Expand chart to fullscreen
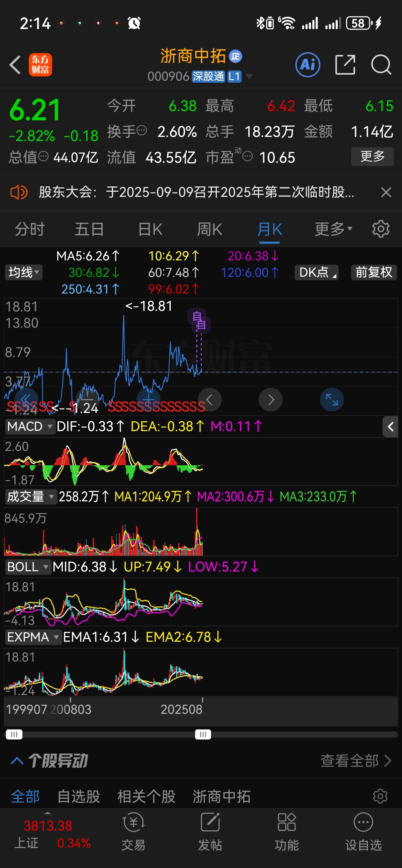This screenshot has height=868, width=402. pos(331,400)
